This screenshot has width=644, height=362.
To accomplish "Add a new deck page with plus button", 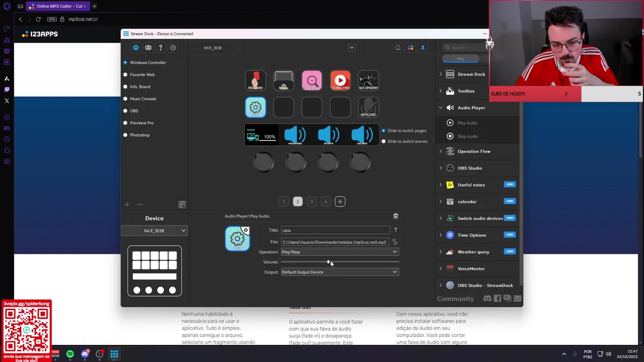I will [340, 202].
